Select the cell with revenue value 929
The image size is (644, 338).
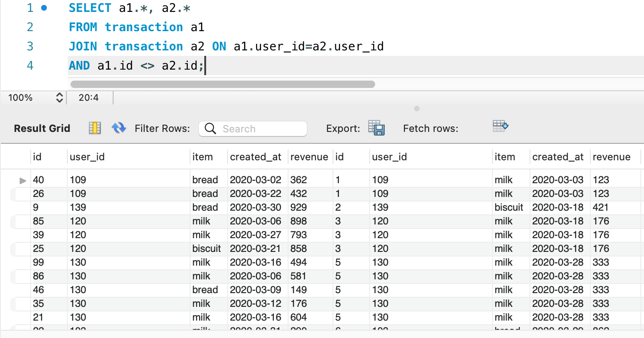(x=299, y=207)
